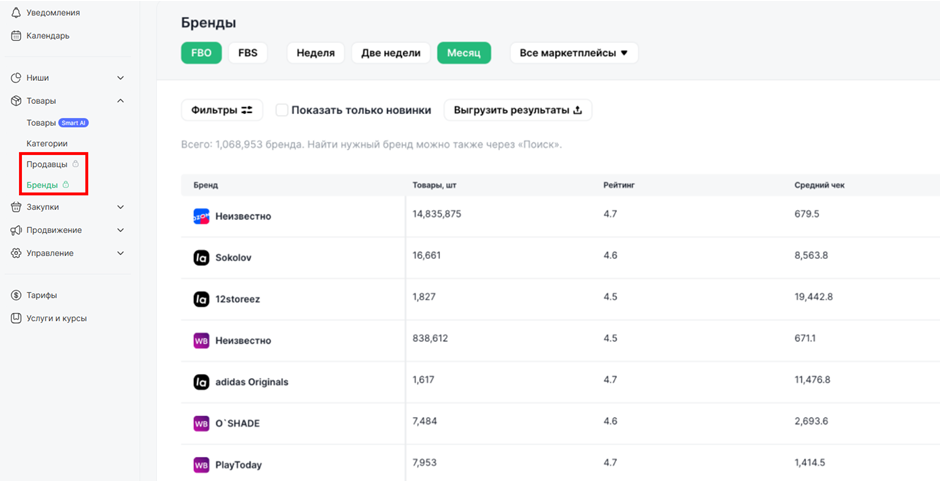The height and width of the screenshot is (481, 940).
Task: Open the Категории submenu item
Action: tap(47, 144)
